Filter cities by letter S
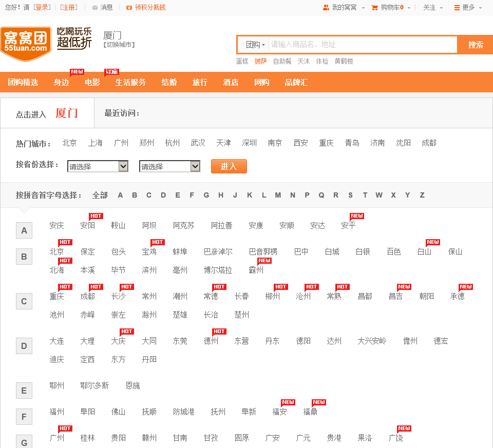Viewport: 493px width, 448px height. [x=350, y=195]
